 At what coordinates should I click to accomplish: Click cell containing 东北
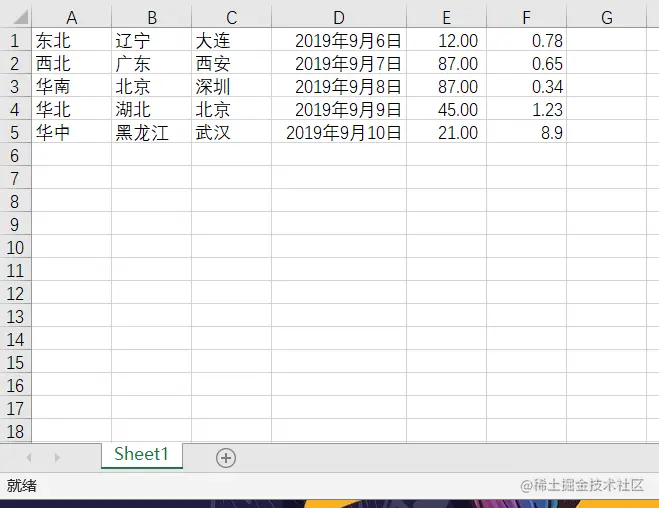(71, 40)
